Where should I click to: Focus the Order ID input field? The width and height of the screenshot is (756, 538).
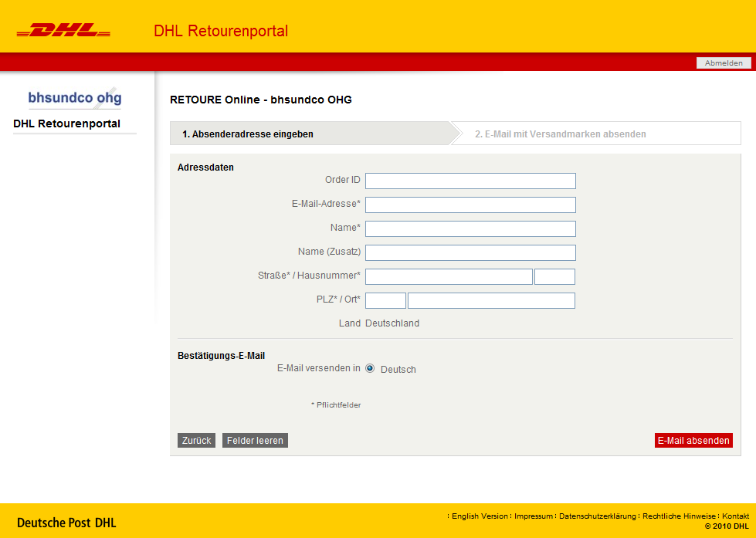click(x=470, y=181)
